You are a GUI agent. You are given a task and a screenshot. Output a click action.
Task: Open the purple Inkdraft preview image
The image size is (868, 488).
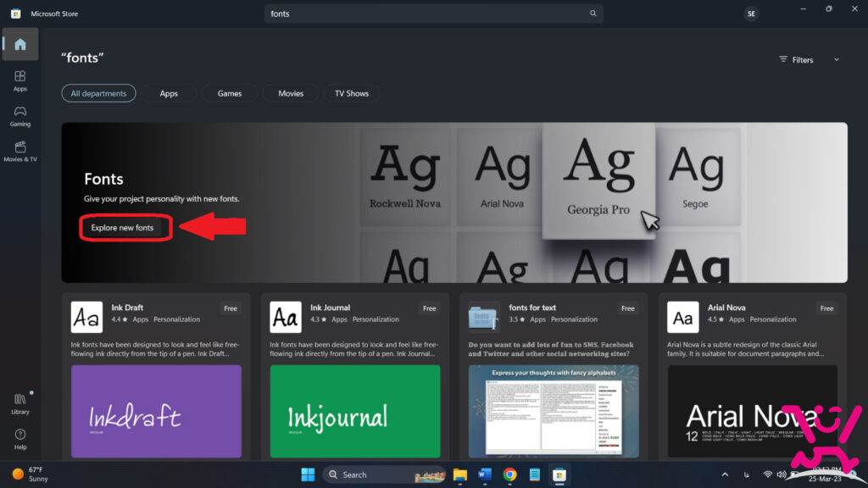pos(156,411)
